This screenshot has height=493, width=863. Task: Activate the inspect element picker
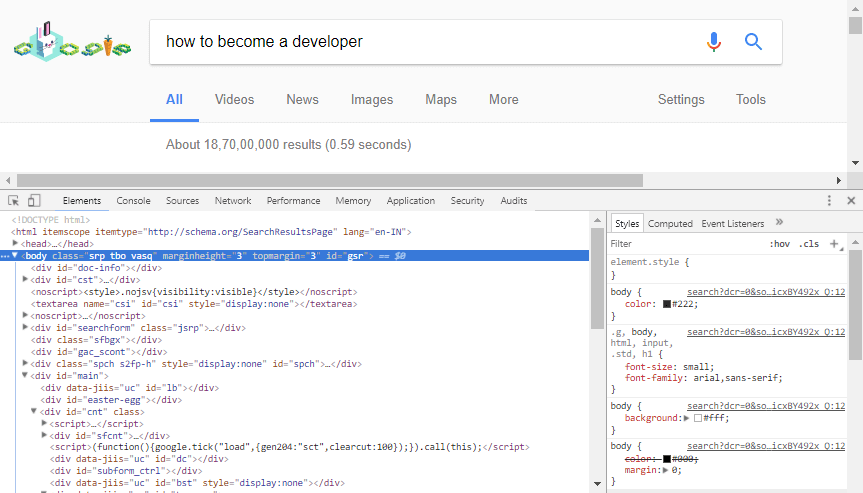pos(14,201)
